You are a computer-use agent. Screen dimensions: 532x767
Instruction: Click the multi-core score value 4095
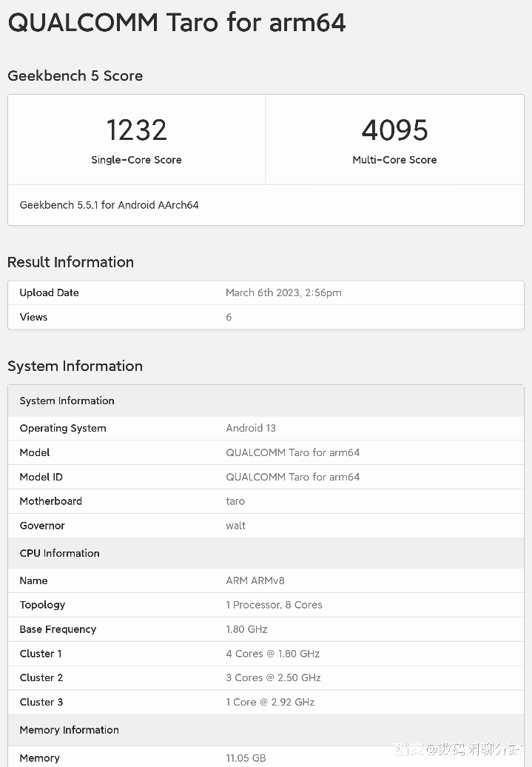394,130
